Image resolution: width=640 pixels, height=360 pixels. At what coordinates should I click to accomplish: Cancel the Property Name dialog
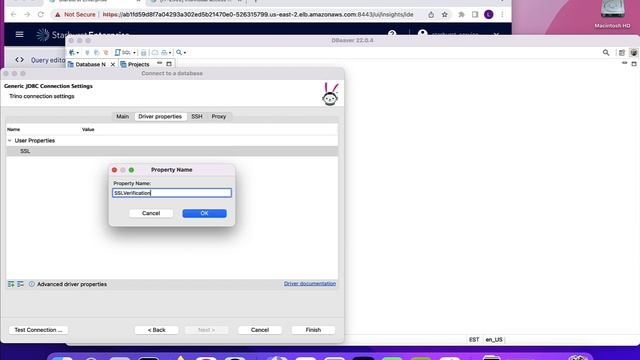pos(151,213)
